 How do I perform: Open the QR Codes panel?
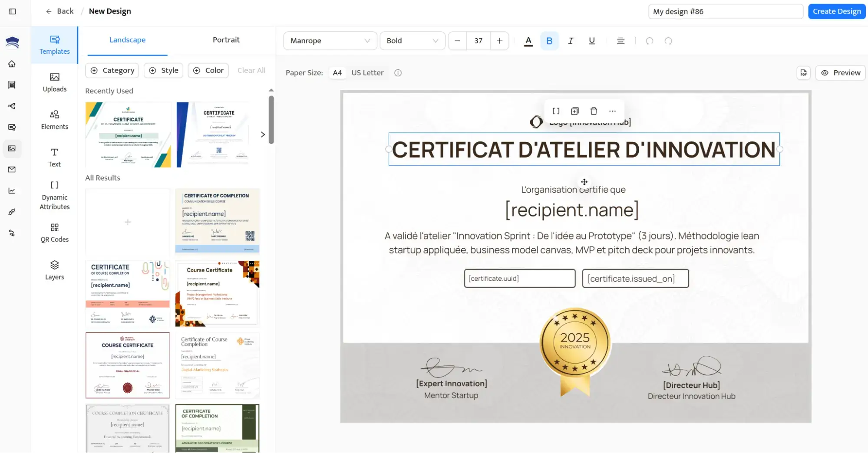click(x=54, y=233)
